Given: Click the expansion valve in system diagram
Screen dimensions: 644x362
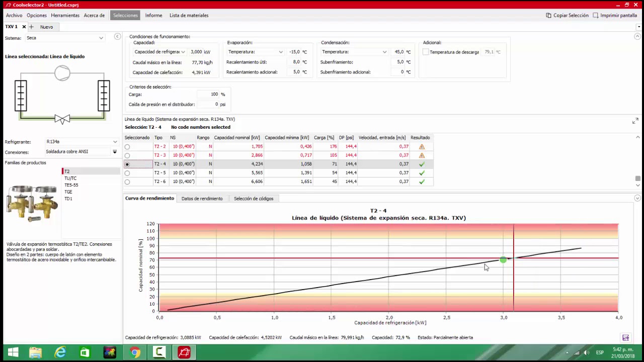Looking at the screenshot, I should tap(62, 119).
